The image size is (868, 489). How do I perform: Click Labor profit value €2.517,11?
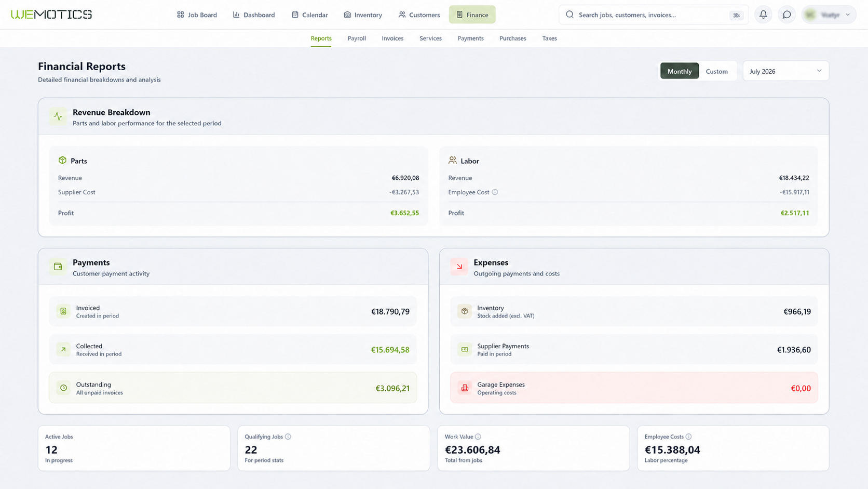(x=795, y=213)
